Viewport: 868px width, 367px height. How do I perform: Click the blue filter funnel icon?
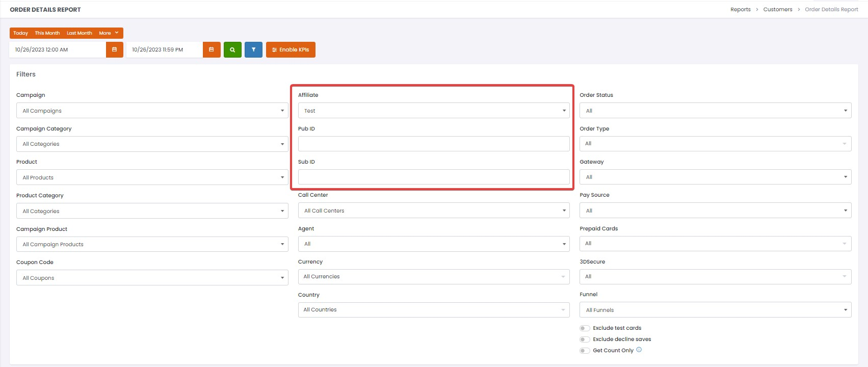(x=253, y=49)
